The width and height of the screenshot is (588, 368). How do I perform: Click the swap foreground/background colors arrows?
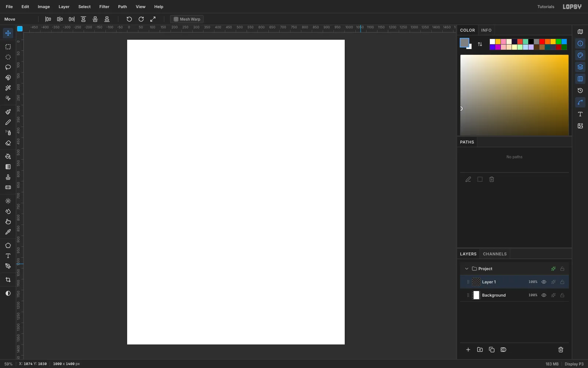click(480, 44)
